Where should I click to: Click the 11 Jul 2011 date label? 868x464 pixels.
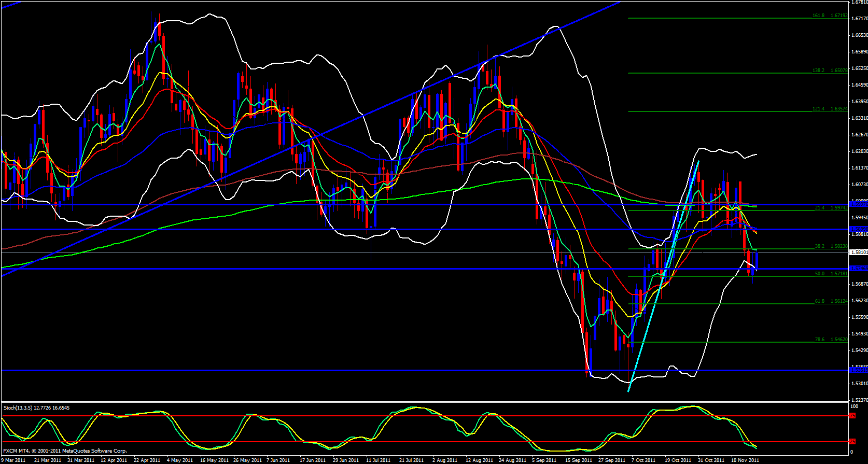(x=378, y=460)
